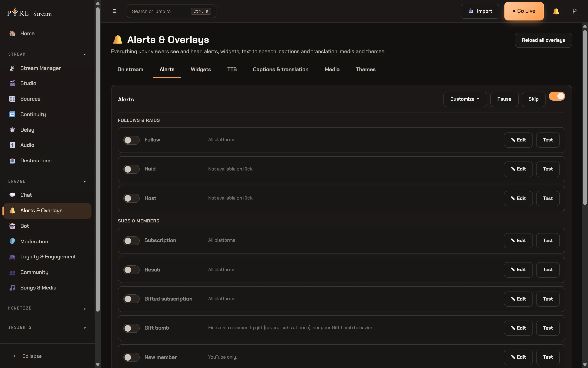Open Loyalty & Engagement via controller icon
Image resolution: width=588 pixels, height=368 pixels.
point(12,257)
